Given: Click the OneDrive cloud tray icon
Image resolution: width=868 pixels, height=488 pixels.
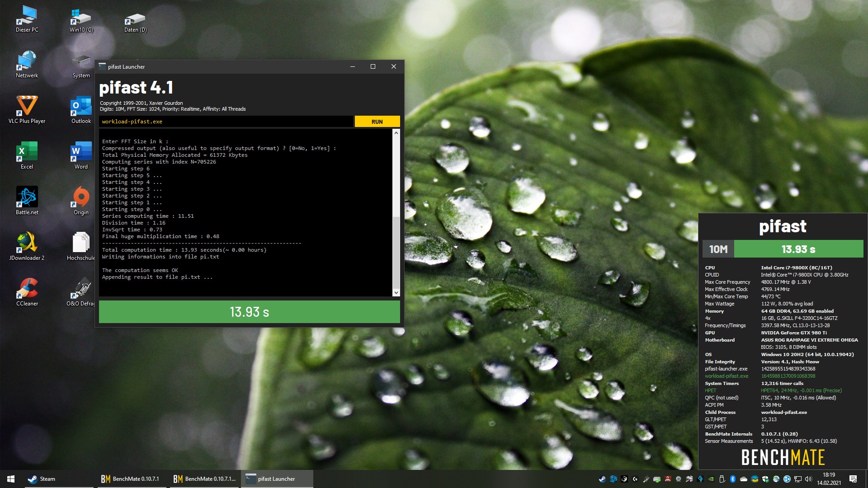Looking at the screenshot, I should [744, 479].
